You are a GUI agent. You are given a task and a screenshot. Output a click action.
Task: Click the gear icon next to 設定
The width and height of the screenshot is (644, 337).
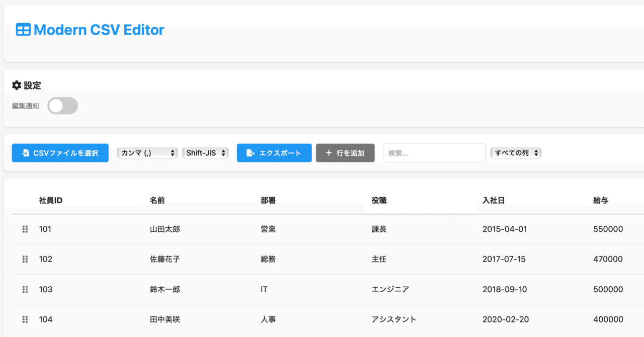(17, 85)
